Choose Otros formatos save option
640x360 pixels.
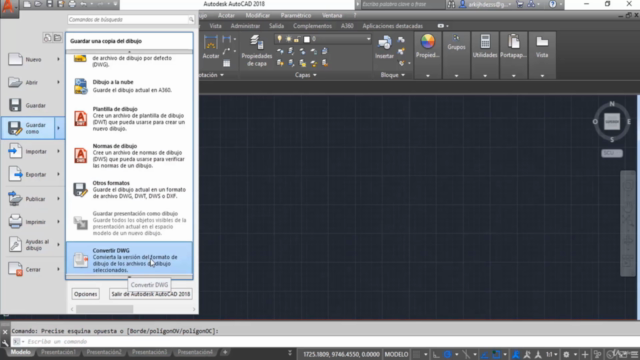129,190
